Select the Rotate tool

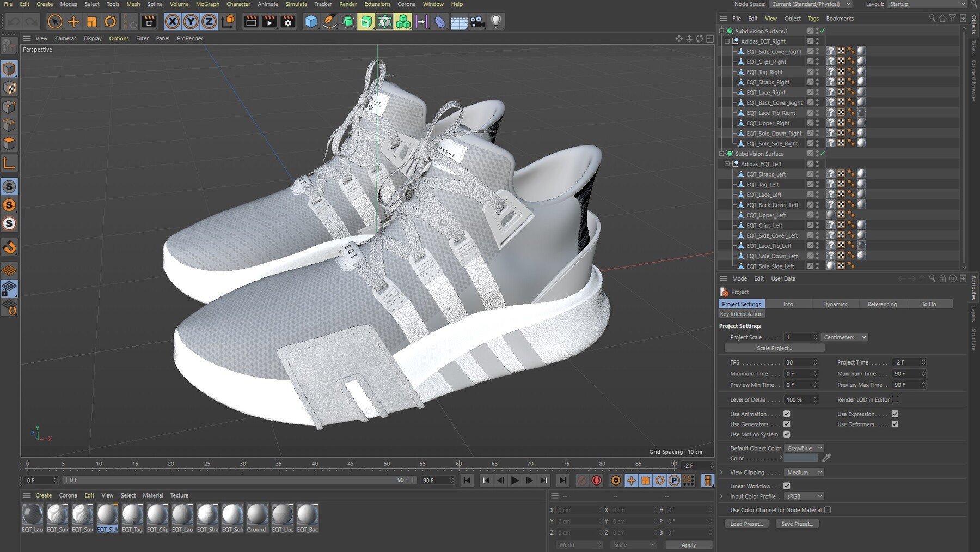click(x=111, y=22)
